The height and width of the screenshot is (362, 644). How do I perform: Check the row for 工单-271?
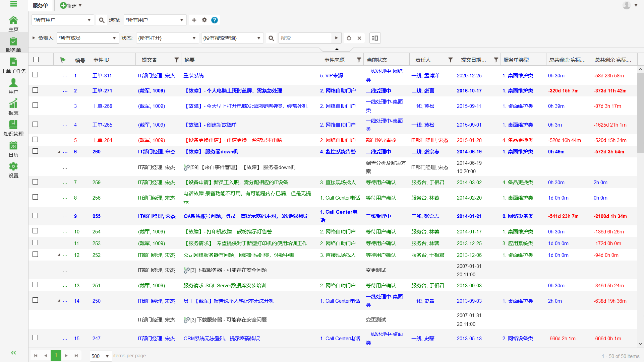tap(35, 90)
